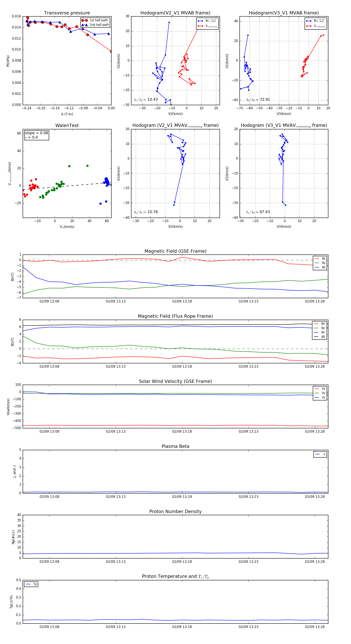
Task: Click the 'Solar Wind Velocity (GSE Frame)' title
Action: 175,382
